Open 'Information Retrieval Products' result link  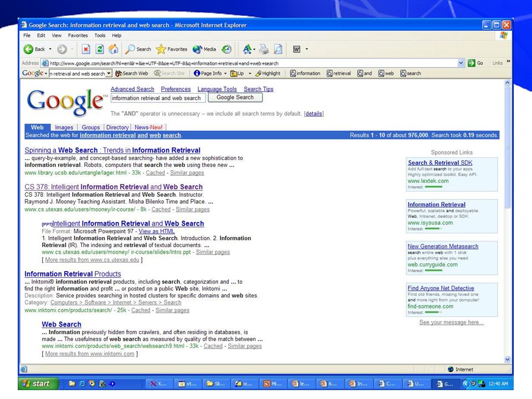tap(73, 274)
